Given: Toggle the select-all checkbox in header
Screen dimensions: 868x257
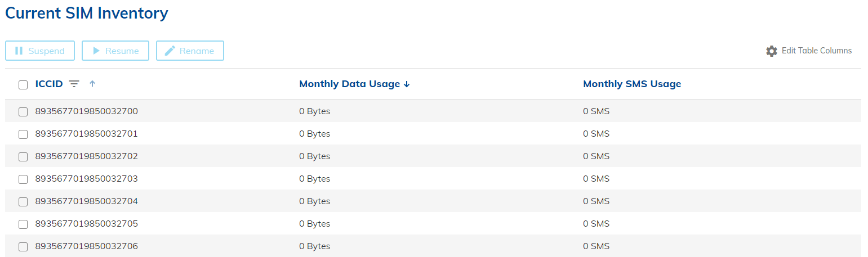Looking at the screenshot, I should click(23, 85).
